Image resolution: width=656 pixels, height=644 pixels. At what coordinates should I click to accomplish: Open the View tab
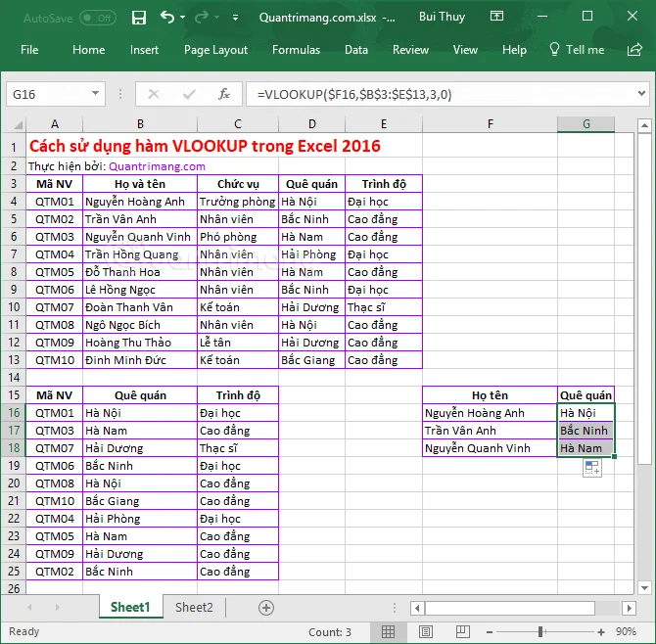point(465,50)
